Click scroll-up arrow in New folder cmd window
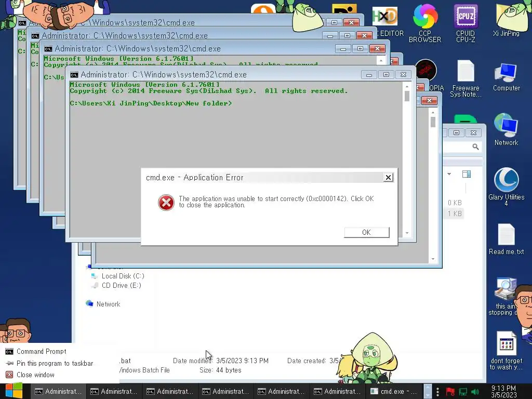The width and height of the screenshot is (532, 399). pyautogui.click(x=407, y=87)
